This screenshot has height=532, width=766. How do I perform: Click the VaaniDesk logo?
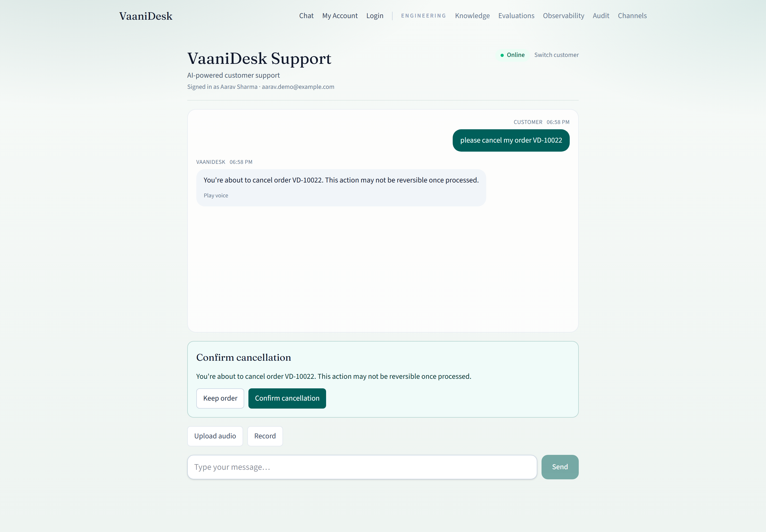[146, 16]
